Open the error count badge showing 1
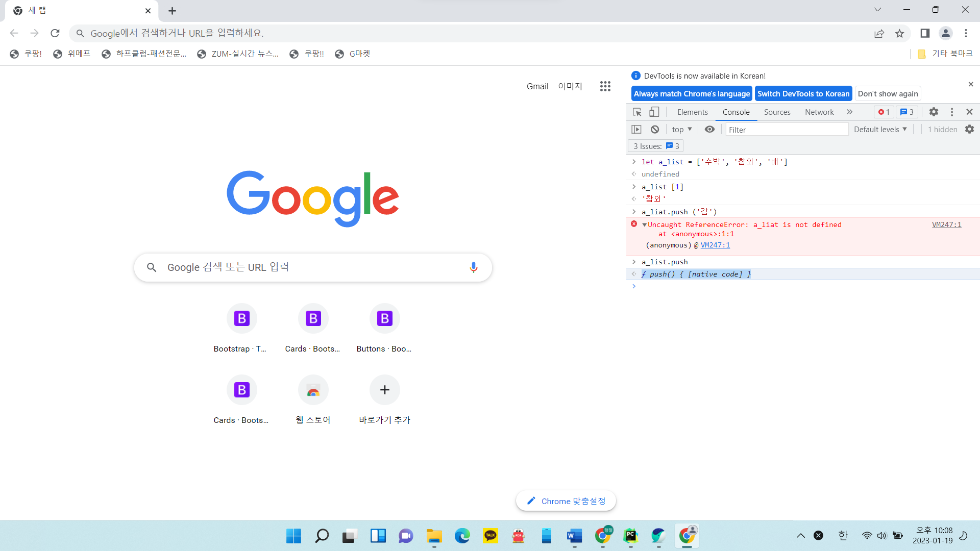This screenshot has width=980, height=551. coord(884,112)
